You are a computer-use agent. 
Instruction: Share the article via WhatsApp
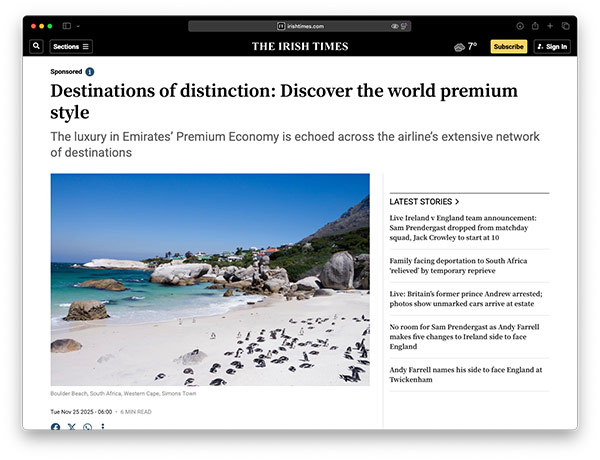point(87,427)
